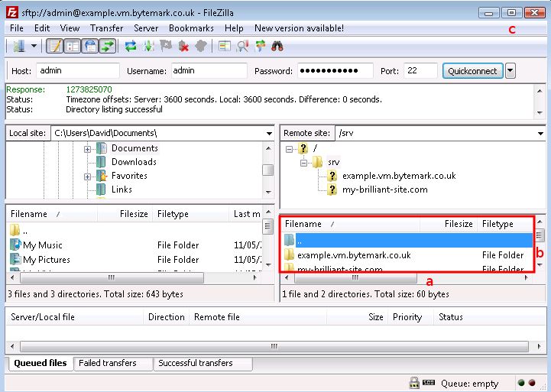The height and width of the screenshot is (392, 551).
Task: Click the Direction column header in queue
Action: click(x=166, y=317)
